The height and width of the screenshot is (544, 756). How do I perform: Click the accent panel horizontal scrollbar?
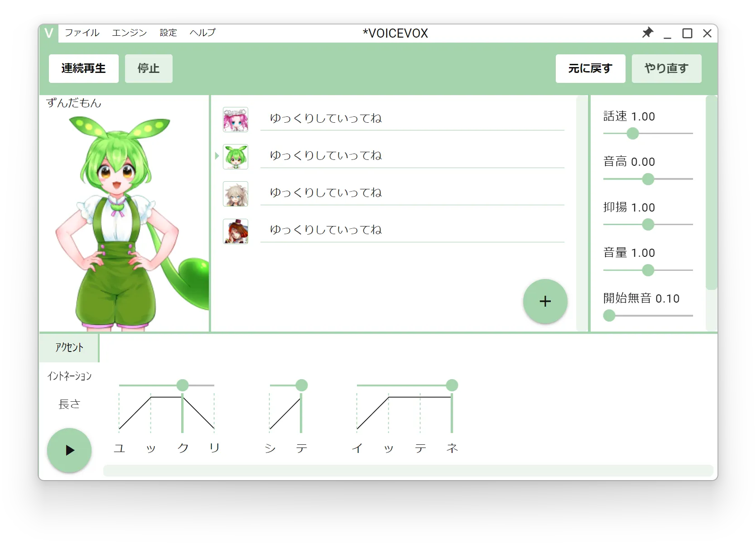408,470
